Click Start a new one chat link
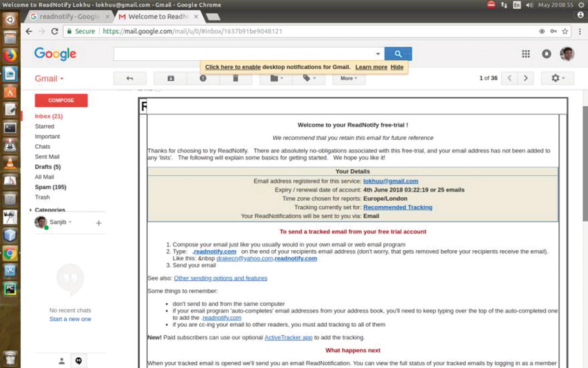This screenshot has width=588, height=368. (x=70, y=319)
